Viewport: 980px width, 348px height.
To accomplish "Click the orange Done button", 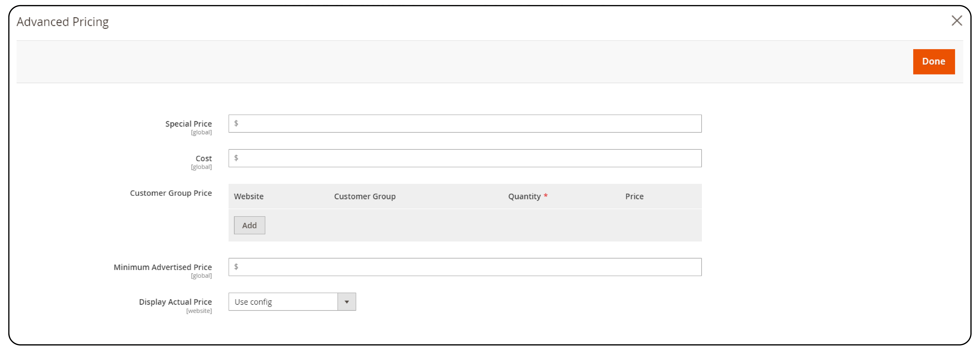I will [x=934, y=62].
